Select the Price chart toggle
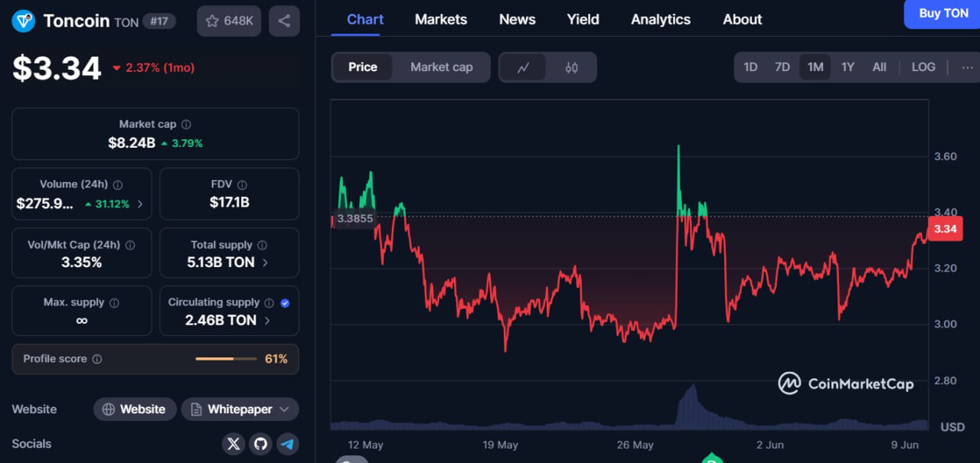 363,67
